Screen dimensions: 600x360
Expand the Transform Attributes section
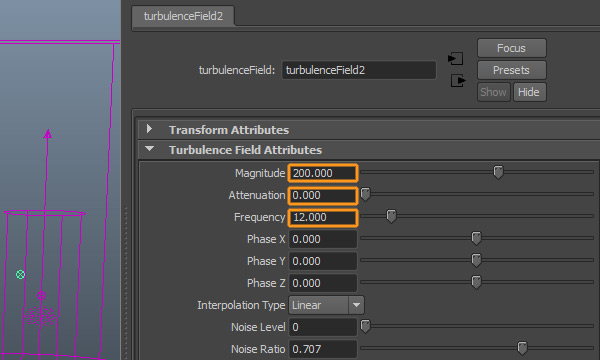149,129
